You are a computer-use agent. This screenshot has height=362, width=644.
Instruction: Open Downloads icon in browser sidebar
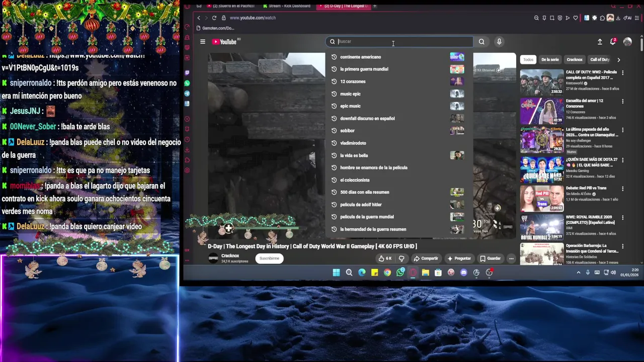[187, 150]
